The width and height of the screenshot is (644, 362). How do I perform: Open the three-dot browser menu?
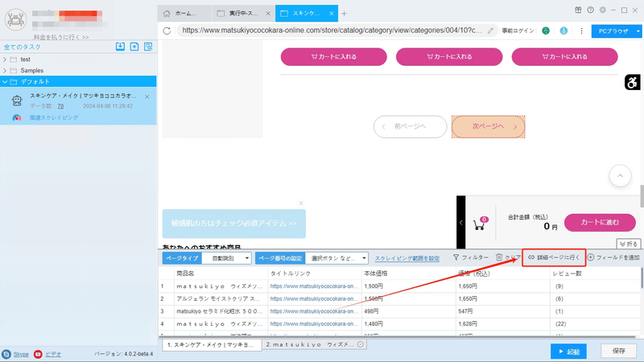coord(581,31)
